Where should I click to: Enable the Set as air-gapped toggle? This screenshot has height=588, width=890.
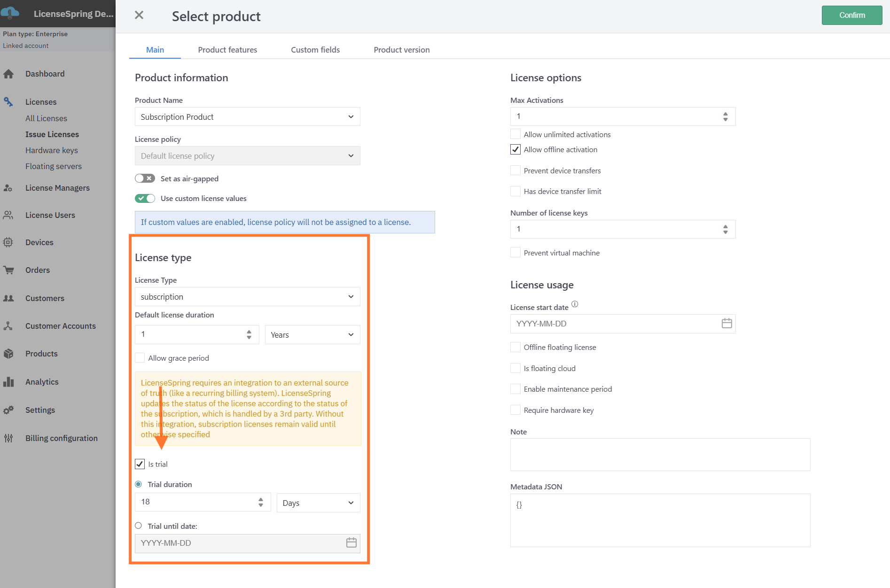tap(145, 178)
